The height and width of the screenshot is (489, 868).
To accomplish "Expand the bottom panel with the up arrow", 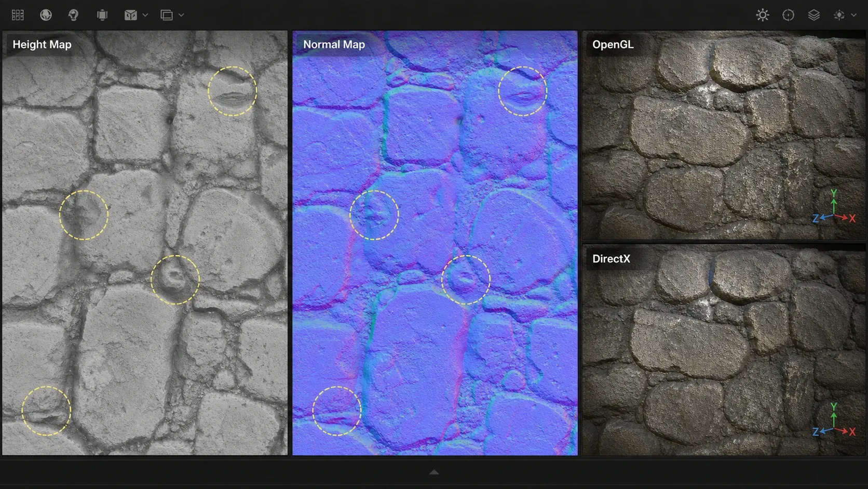I will click(434, 472).
